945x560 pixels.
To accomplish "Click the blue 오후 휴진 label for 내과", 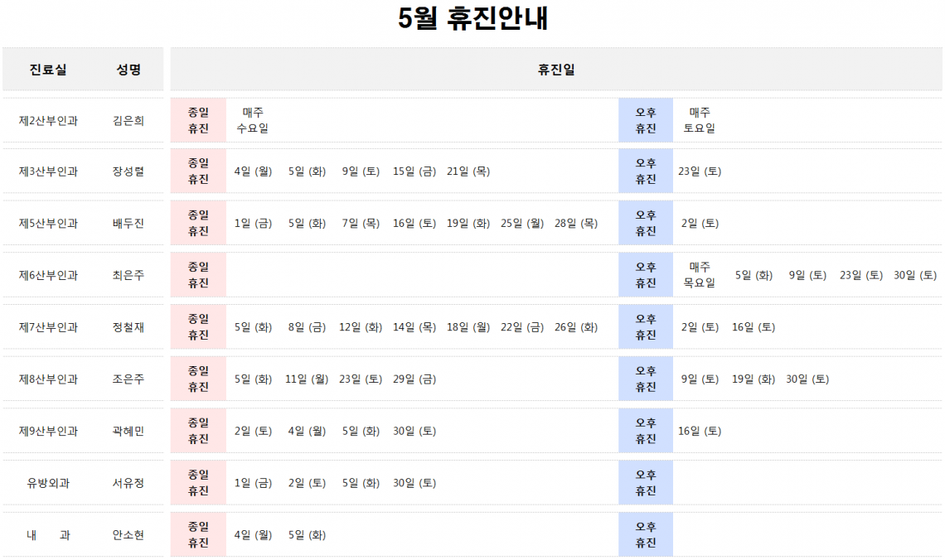I will (x=646, y=535).
